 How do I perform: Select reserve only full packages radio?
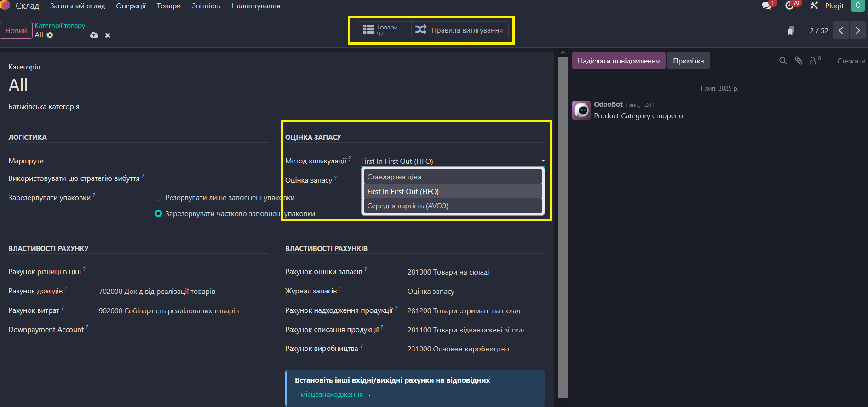tap(158, 197)
